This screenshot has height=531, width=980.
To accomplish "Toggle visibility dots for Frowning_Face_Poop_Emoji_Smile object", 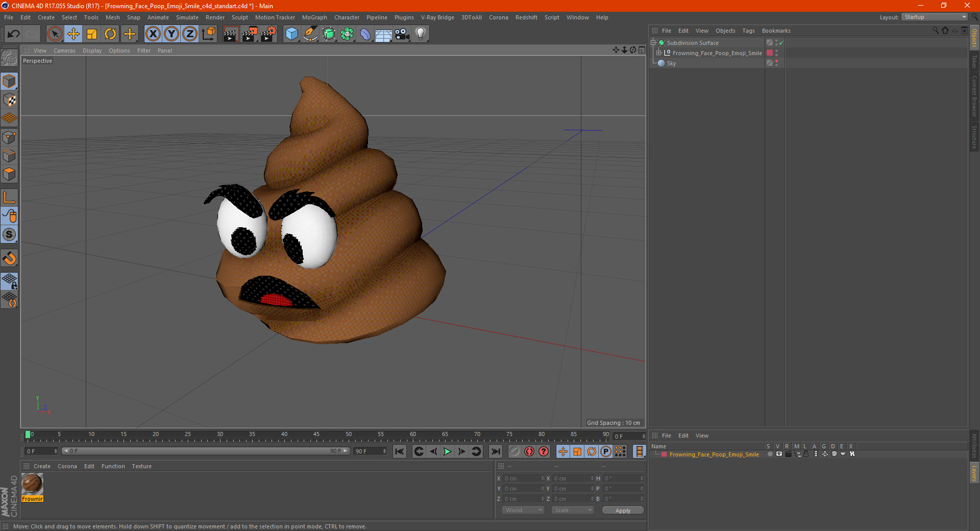I will [x=777, y=53].
